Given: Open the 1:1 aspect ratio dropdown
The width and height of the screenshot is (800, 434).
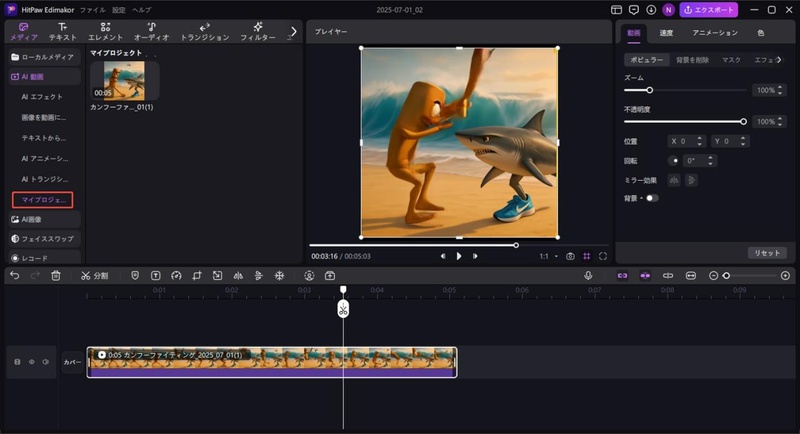Looking at the screenshot, I should [x=547, y=256].
